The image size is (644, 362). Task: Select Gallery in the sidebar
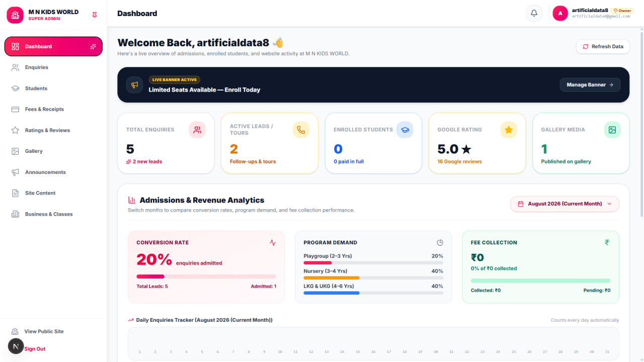point(53,151)
